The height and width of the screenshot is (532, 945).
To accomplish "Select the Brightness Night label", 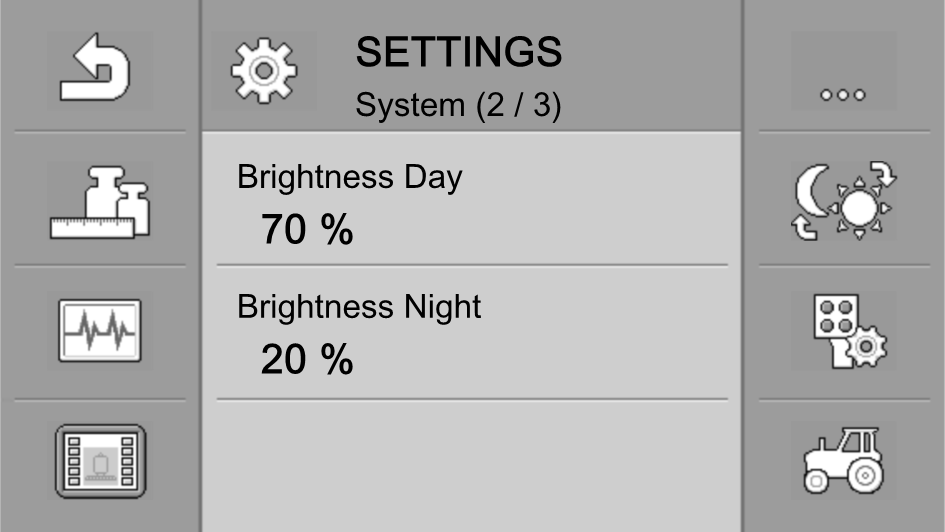I will tap(359, 307).
